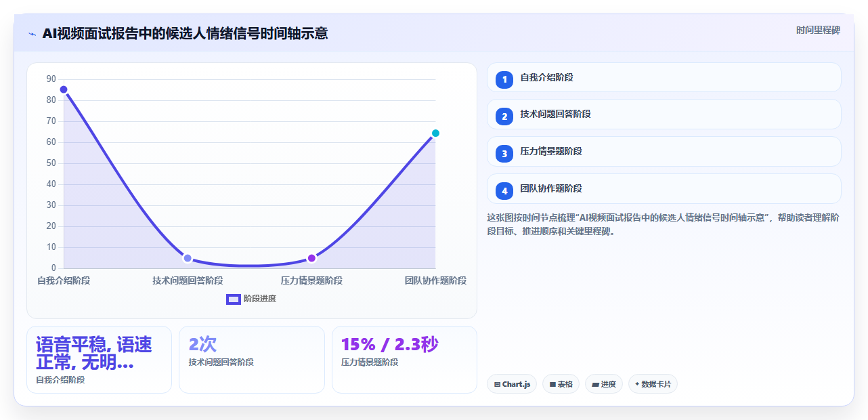Click x-axis label 压力情景题阶段
Image resolution: width=868 pixels, height=420 pixels.
tap(311, 280)
